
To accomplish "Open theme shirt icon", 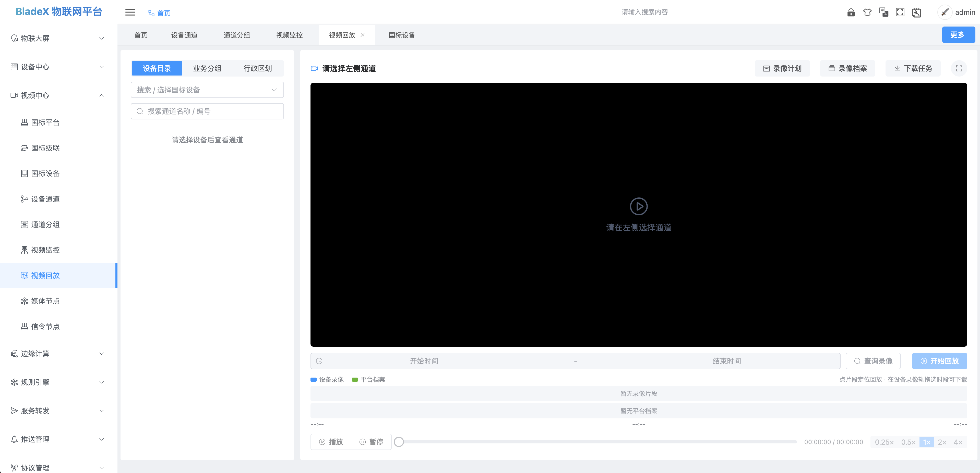I will tap(867, 12).
